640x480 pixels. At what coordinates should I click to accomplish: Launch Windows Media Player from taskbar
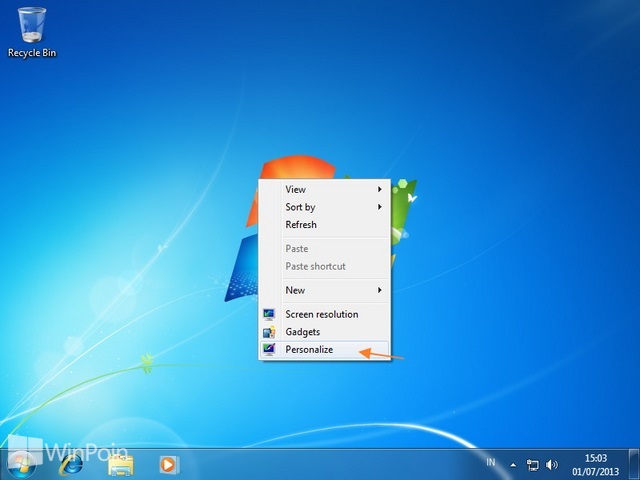pos(168,464)
